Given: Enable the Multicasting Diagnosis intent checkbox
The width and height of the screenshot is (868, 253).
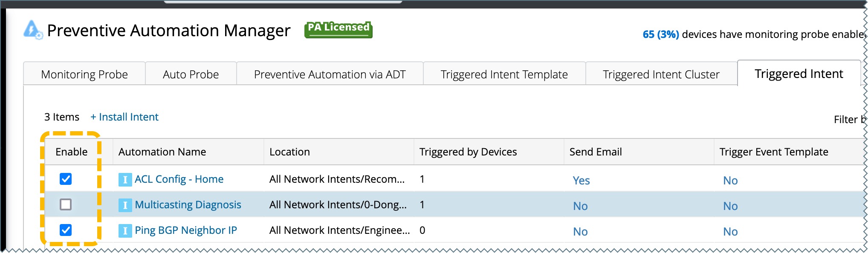Looking at the screenshot, I should coord(66,204).
